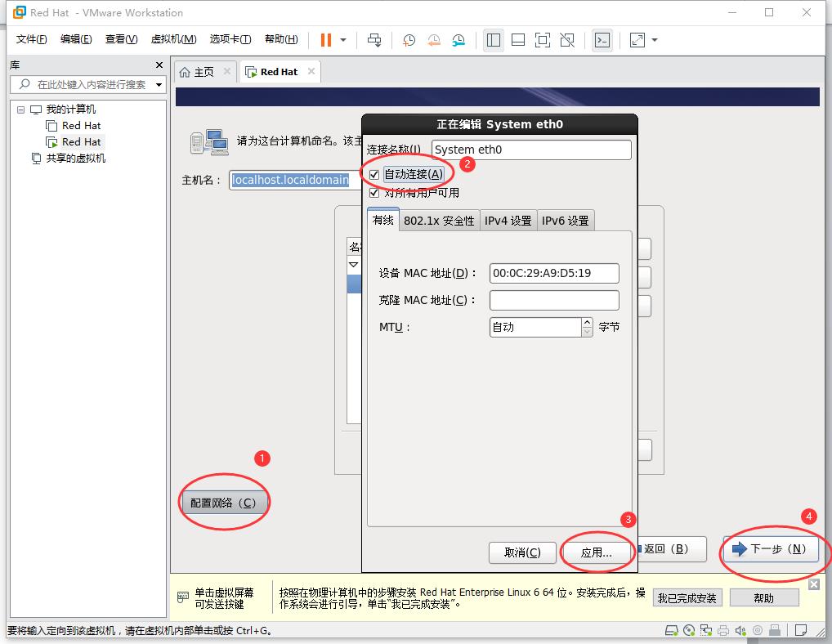832x644 pixels.
Task: Click 取消(C) in the eth0 dialog
Action: [522, 552]
